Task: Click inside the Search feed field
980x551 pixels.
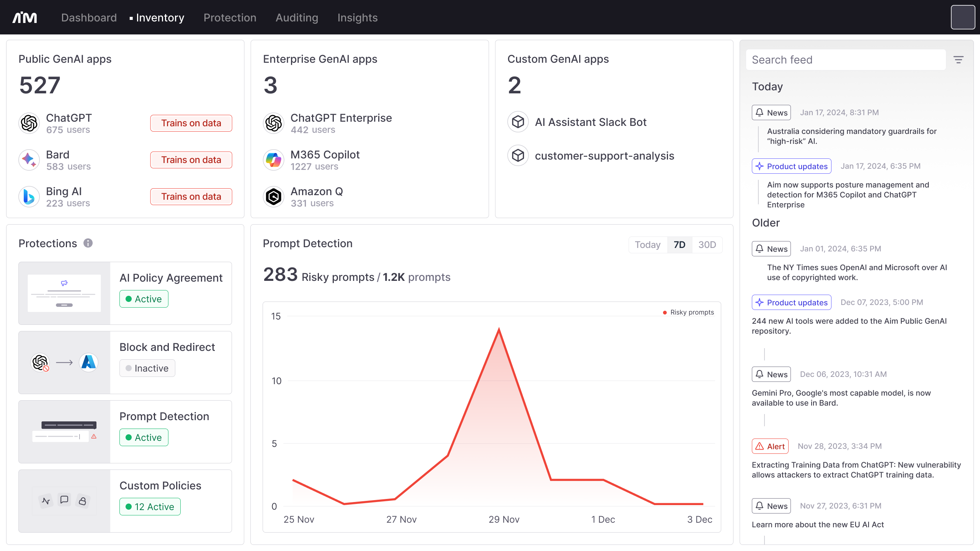Action: point(845,60)
